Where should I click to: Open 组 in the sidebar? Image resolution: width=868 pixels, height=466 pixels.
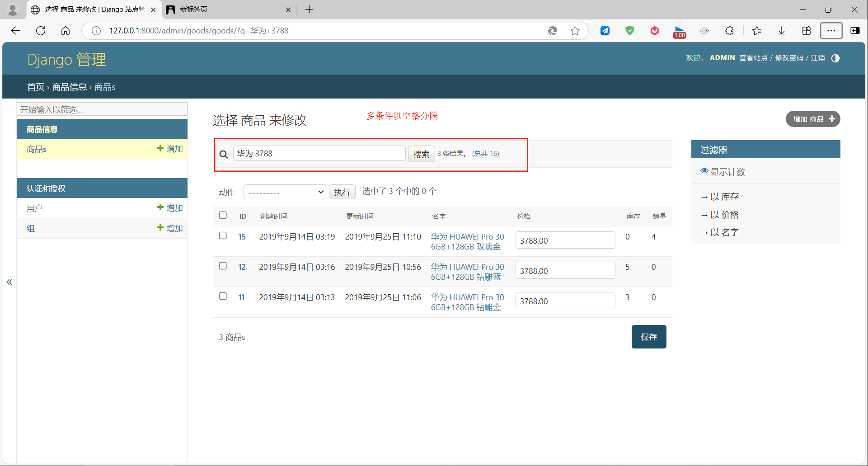[31, 228]
